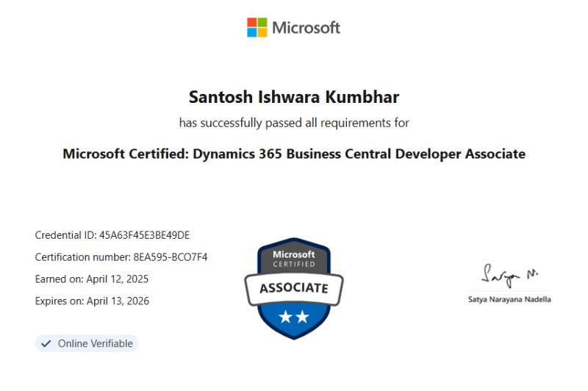
Task: Click the handwritten signature
Action: click(x=509, y=275)
